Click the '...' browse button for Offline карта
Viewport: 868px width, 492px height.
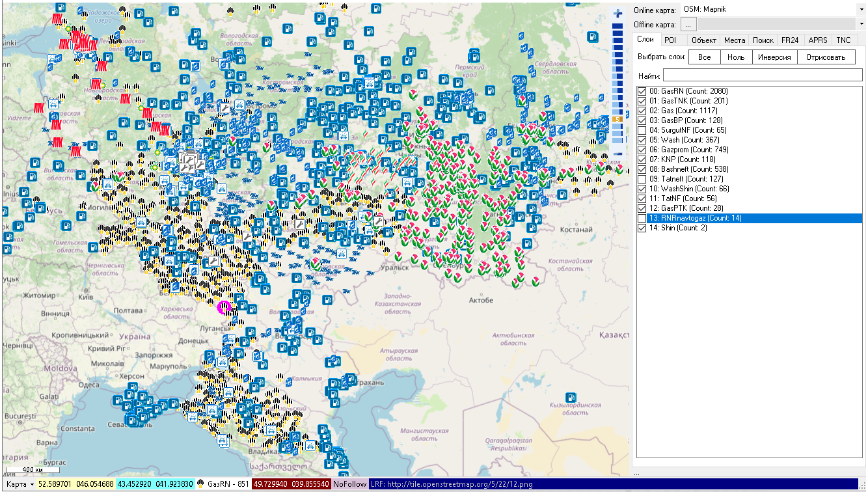click(x=688, y=24)
